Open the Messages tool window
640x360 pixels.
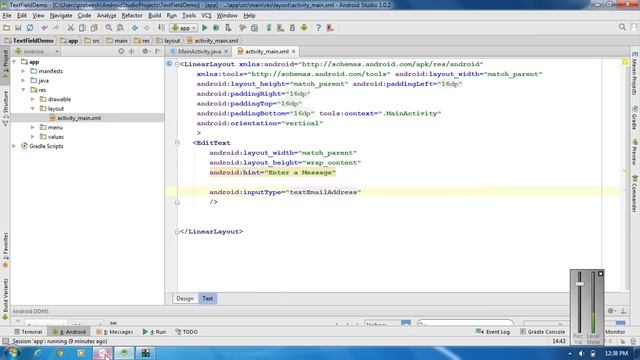115,332
